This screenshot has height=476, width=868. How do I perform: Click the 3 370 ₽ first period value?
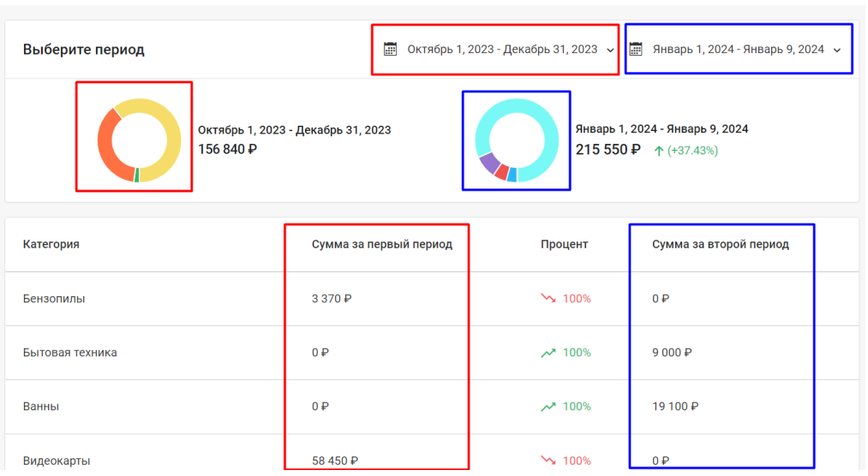332,299
